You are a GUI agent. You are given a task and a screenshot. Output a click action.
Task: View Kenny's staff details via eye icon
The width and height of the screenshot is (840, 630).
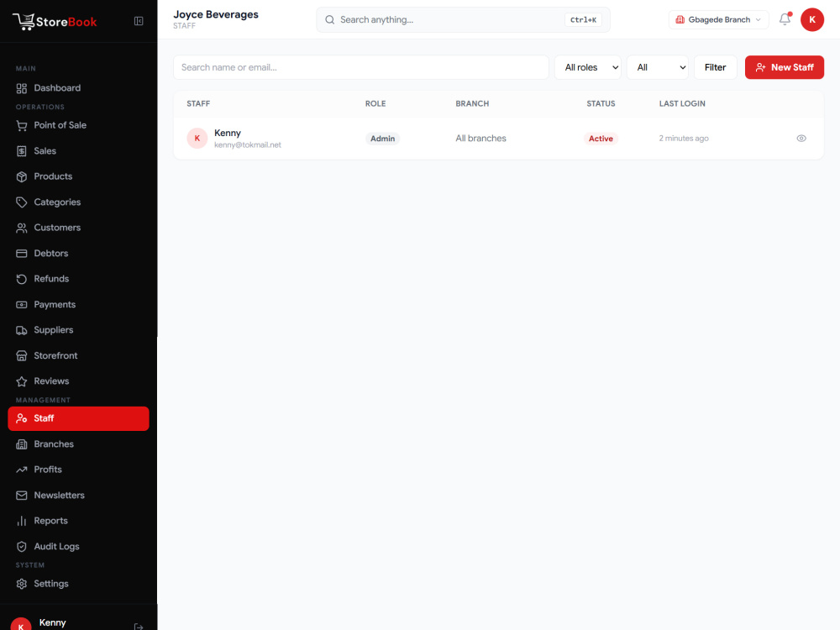click(x=801, y=139)
